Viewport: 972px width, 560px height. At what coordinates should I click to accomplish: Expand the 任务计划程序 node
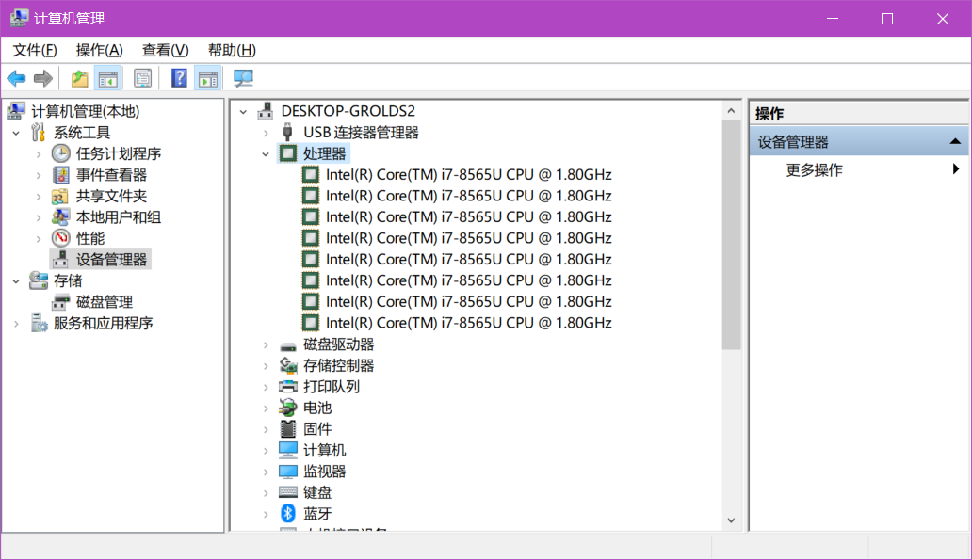click(39, 154)
